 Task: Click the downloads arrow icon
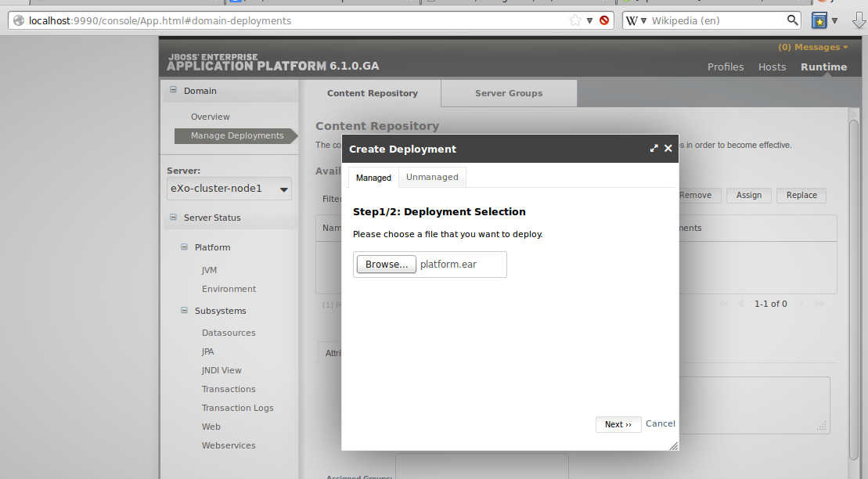[x=858, y=20]
